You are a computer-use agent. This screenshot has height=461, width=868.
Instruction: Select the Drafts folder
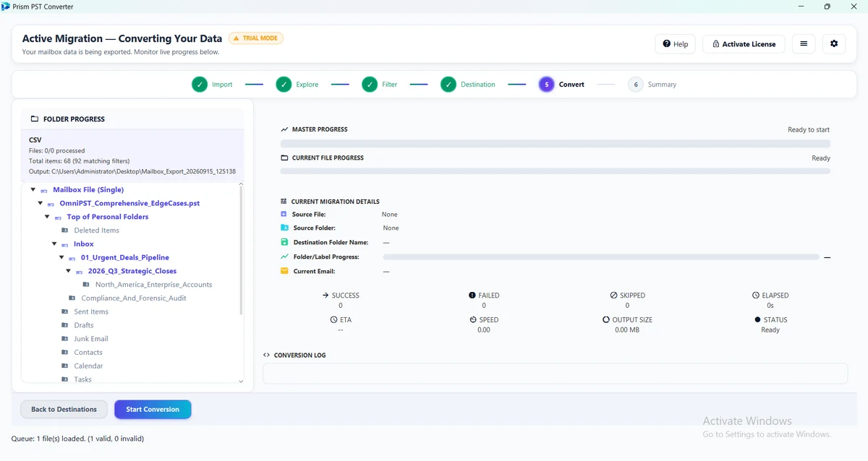coord(84,326)
